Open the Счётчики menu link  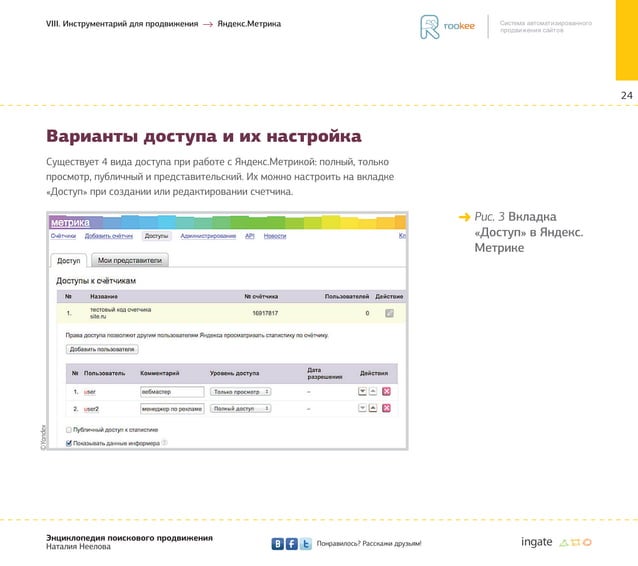click(63, 236)
